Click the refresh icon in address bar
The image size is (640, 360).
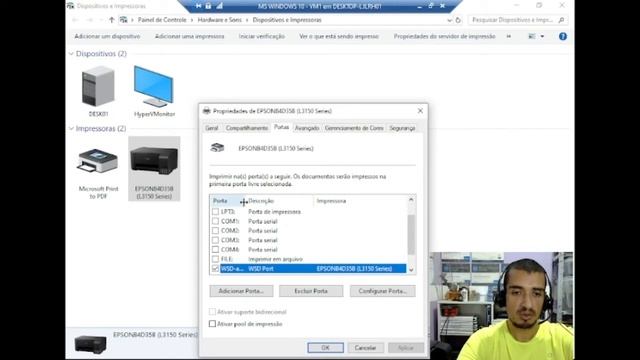[x=458, y=20]
